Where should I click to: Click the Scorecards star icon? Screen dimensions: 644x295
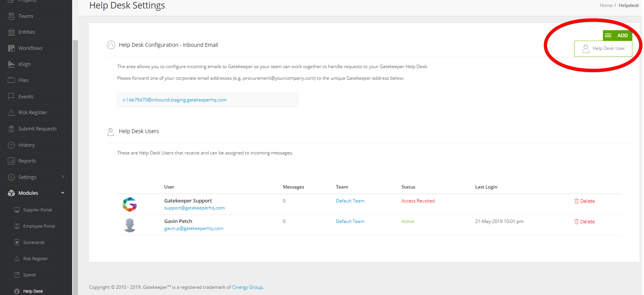pyautogui.click(x=17, y=242)
